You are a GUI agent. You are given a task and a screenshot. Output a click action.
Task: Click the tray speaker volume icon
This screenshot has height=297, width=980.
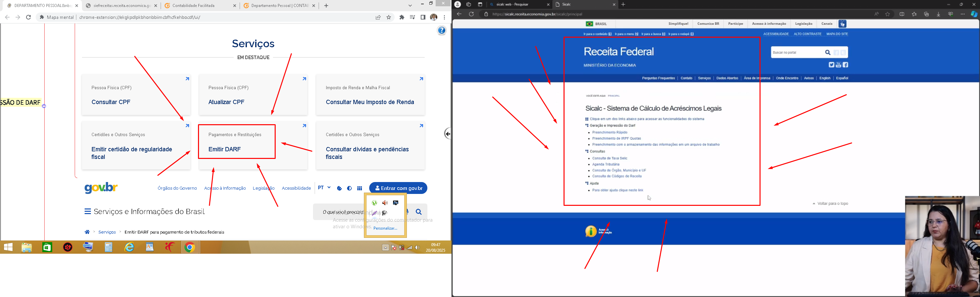coord(417,247)
